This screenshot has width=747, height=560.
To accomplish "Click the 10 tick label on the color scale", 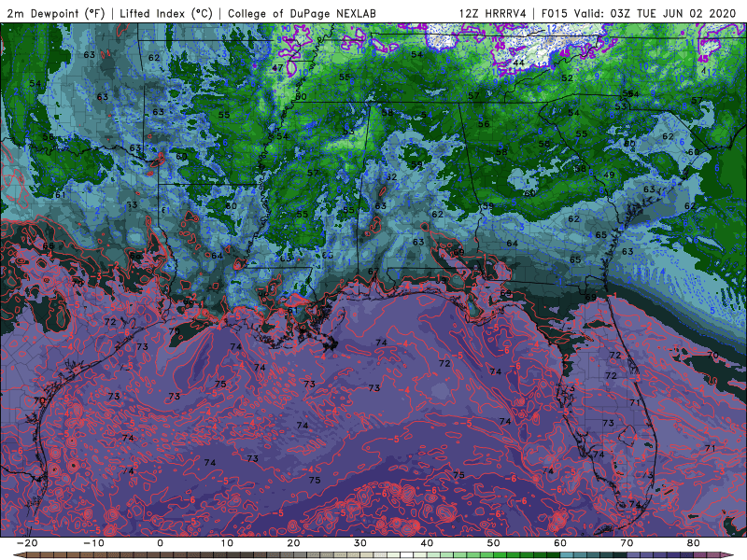I will (227, 543).
